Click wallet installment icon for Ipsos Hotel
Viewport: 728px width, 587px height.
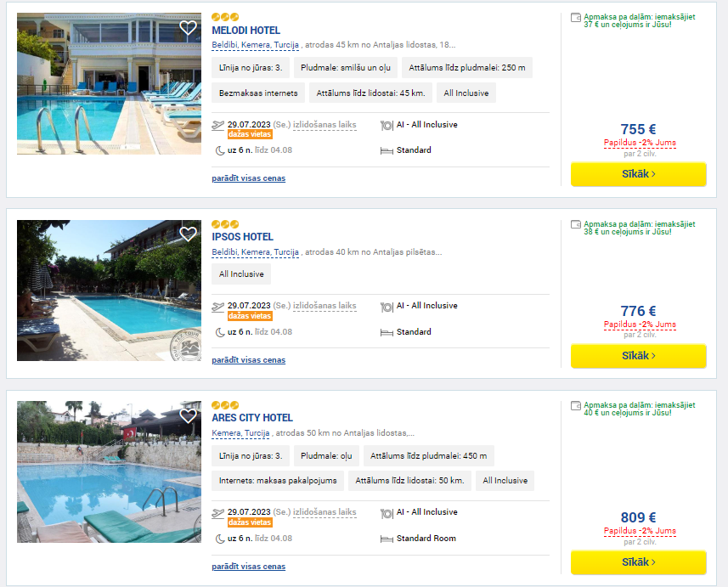576,224
